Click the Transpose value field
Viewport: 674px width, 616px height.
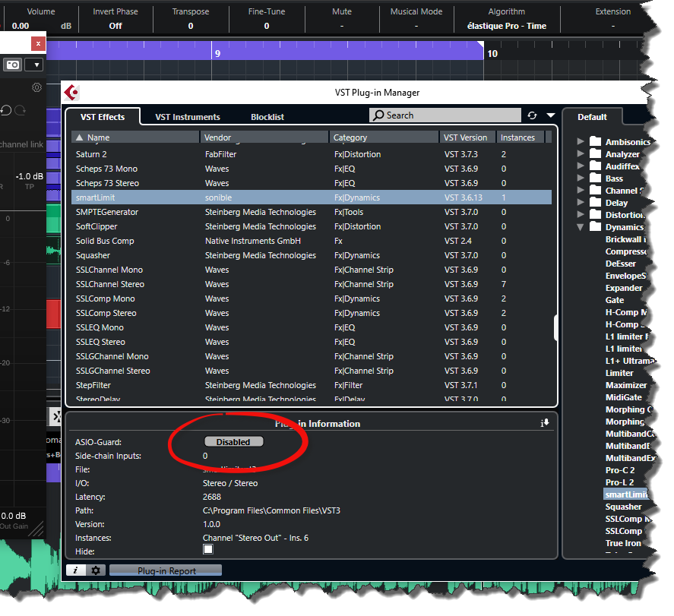tap(191, 26)
